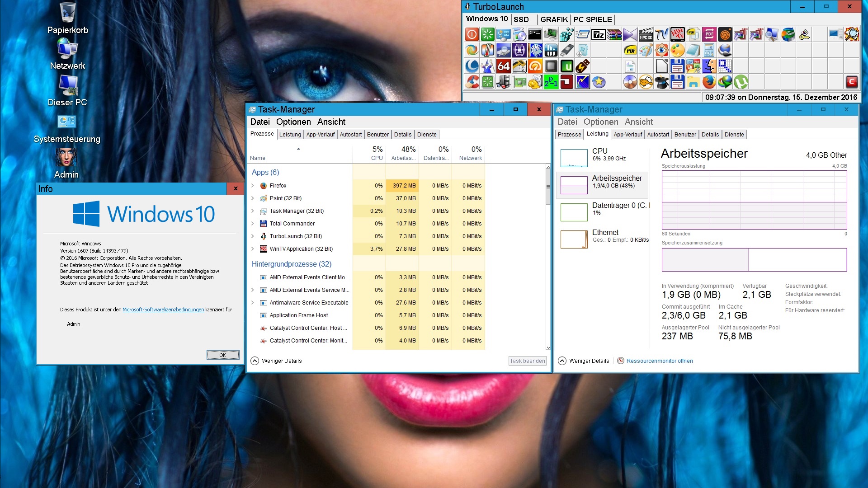This screenshot has width=868, height=488.
Task: Launch Firefox icon in TurboLaunch grid
Action: click(709, 82)
